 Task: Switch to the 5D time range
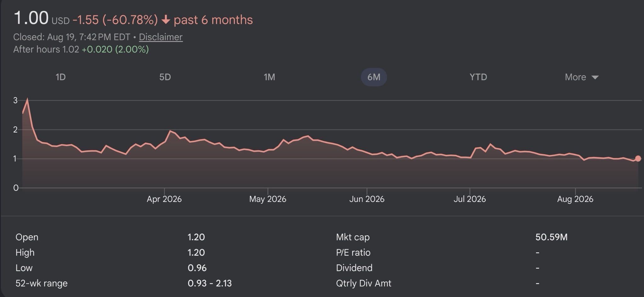tap(165, 77)
